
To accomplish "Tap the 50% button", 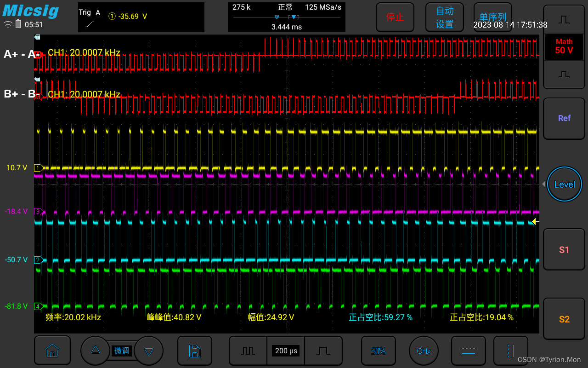I will pyautogui.click(x=379, y=351).
